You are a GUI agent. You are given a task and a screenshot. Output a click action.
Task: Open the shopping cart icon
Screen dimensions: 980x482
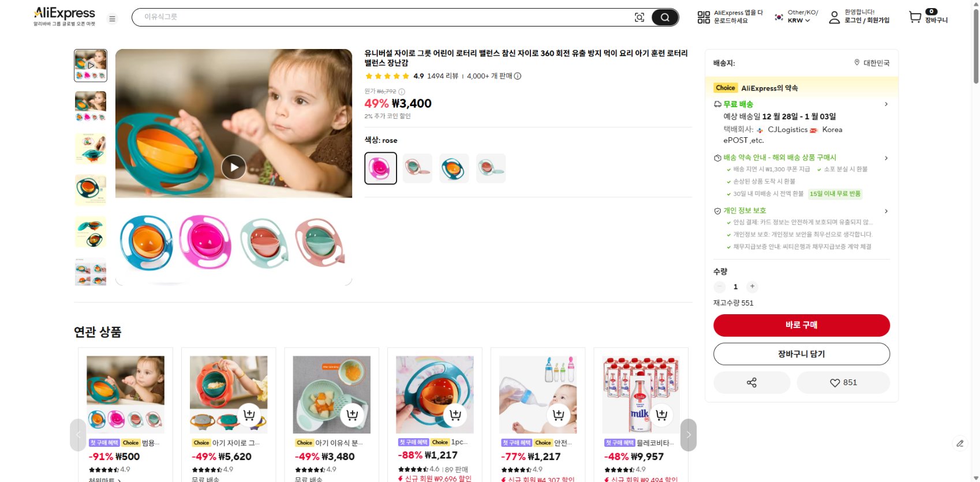915,17
